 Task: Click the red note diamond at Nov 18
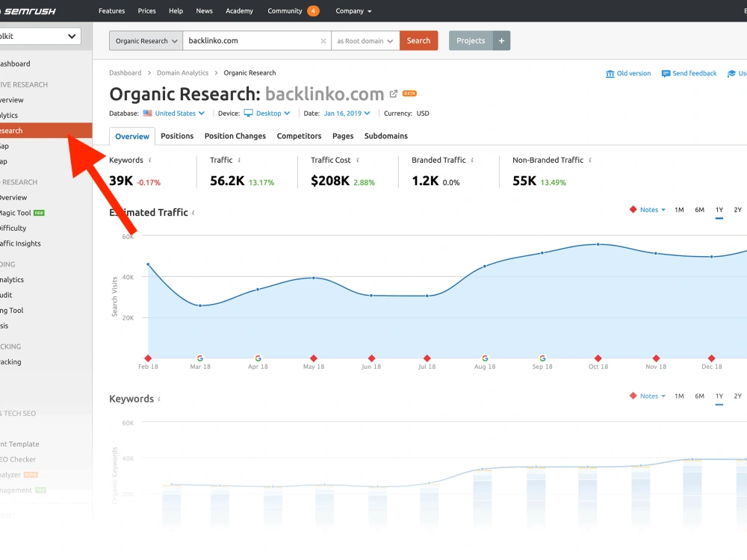pyautogui.click(x=656, y=358)
